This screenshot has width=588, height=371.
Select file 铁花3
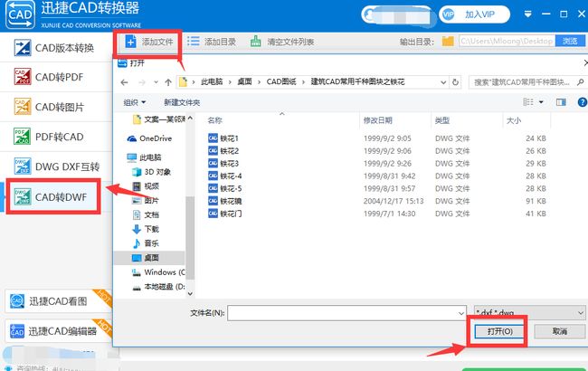coord(223,164)
